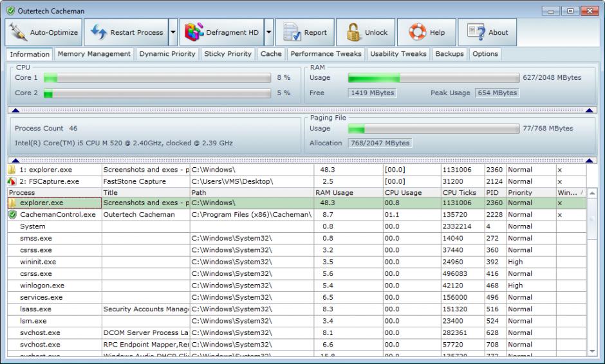Click FSCapture.exe icon in pinned row 2
605x364 pixels.
click(x=12, y=181)
